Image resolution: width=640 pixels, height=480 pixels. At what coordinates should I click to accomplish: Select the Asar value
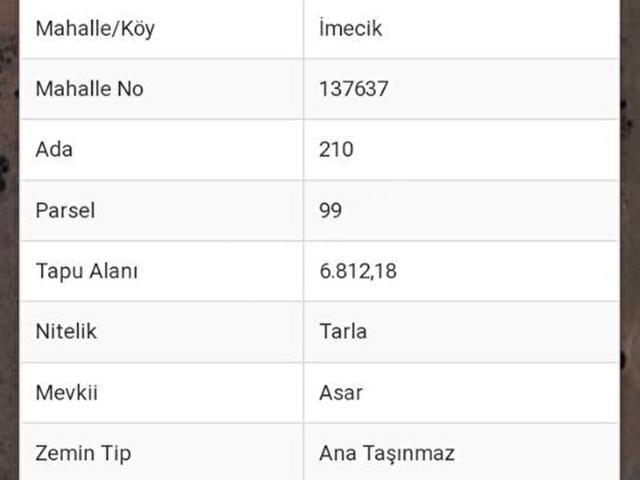pos(340,392)
